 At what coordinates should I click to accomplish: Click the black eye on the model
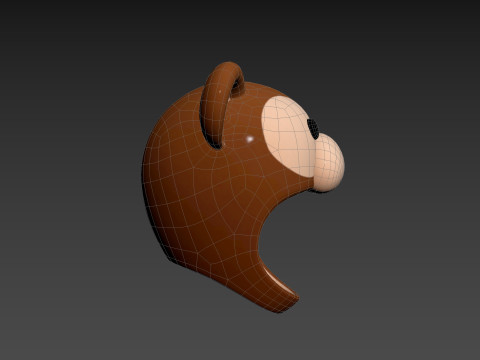(x=313, y=129)
